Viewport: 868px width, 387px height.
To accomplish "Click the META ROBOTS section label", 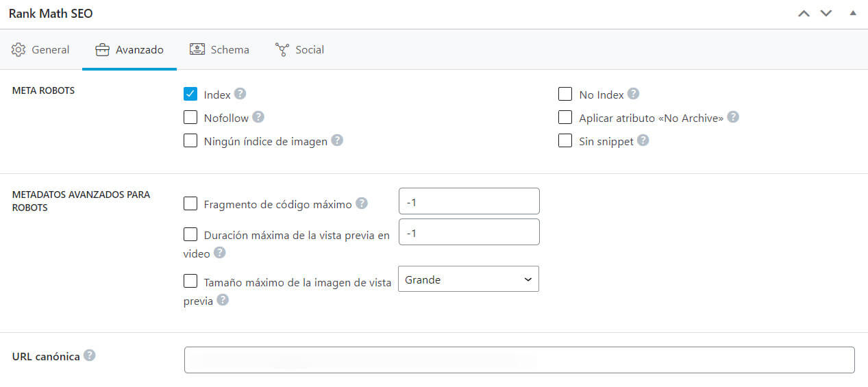I will point(43,90).
